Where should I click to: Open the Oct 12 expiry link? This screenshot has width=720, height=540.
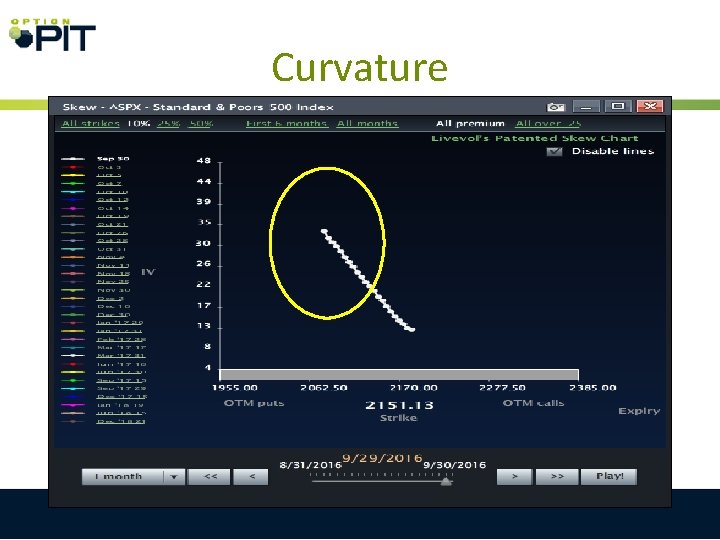point(112,200)
